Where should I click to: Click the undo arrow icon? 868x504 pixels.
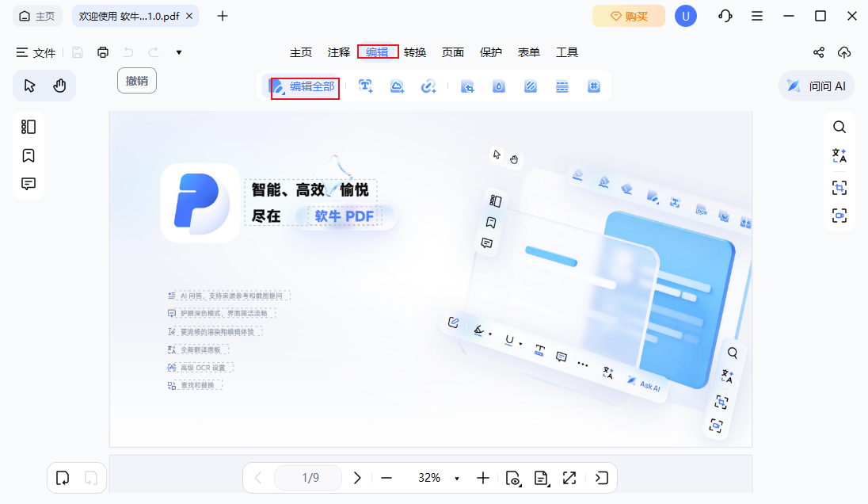click(128, 52)
